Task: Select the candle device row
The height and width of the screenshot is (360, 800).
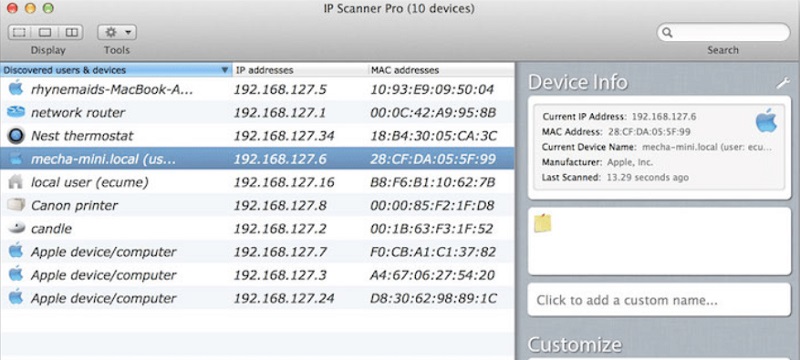Action: pyautogui.click(x=257, y=228)
